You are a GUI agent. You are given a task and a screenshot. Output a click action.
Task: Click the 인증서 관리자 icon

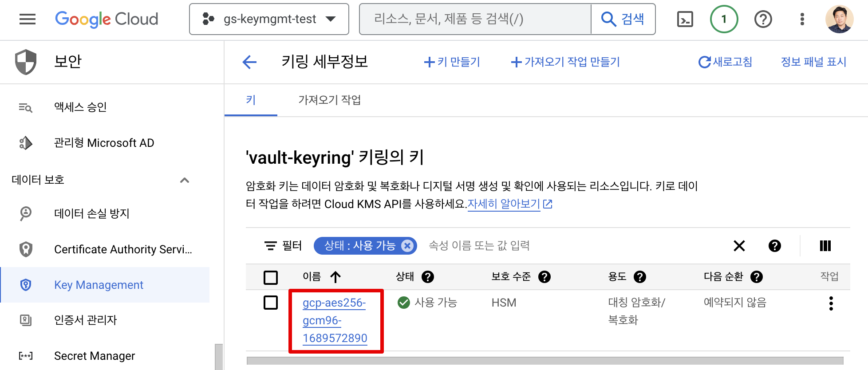[x=26, y=320]
